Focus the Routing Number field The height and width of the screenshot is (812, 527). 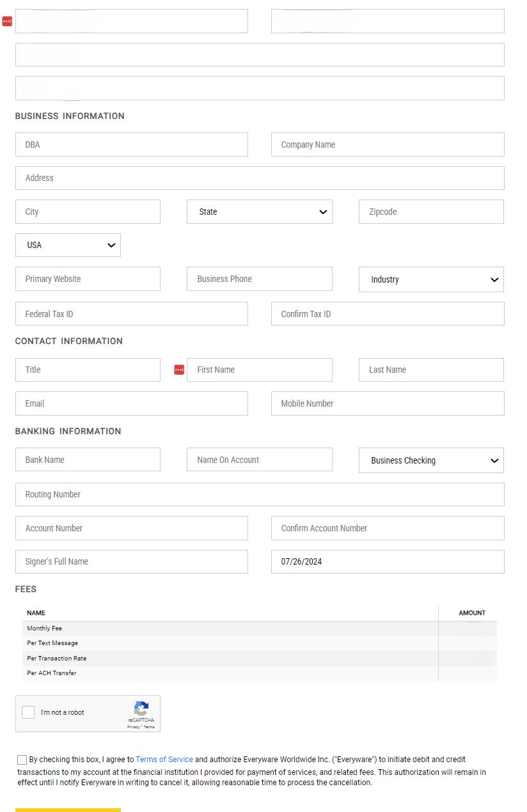pos(260,494)
